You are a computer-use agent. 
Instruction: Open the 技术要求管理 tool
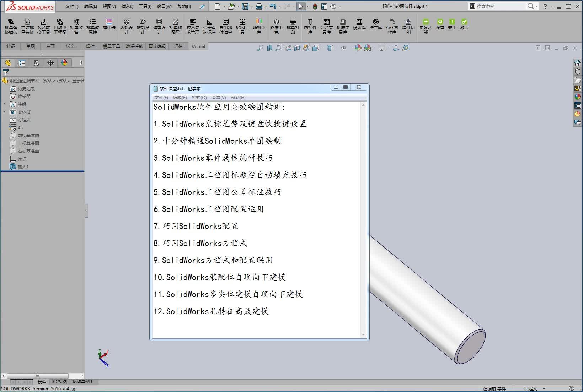tap(193, 27)
